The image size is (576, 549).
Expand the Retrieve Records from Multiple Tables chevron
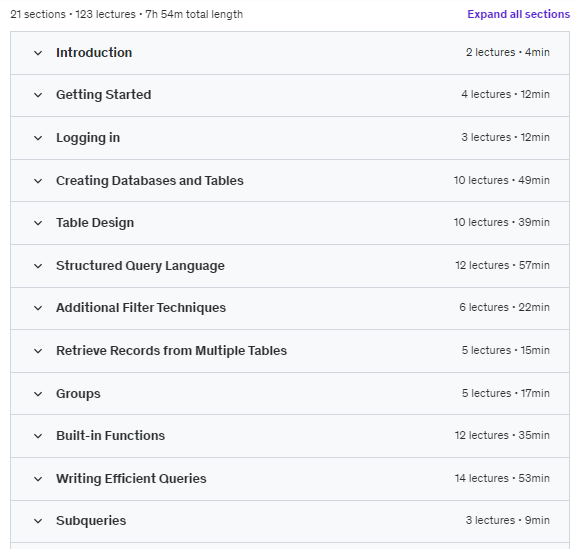[x=38, y=351]
